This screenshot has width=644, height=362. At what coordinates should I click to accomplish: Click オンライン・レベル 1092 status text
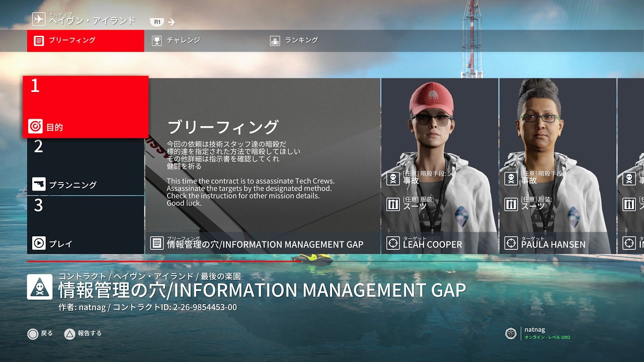[547, 337]
